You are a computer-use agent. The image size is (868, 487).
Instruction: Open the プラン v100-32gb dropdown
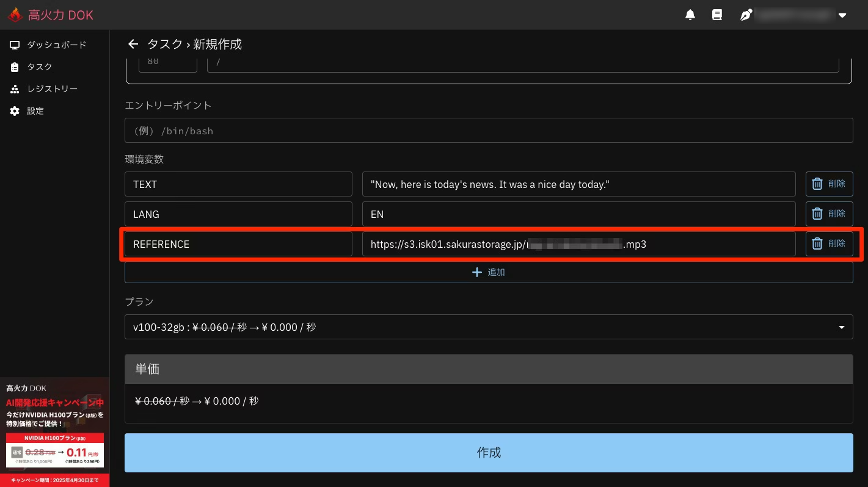pos(488,327)
